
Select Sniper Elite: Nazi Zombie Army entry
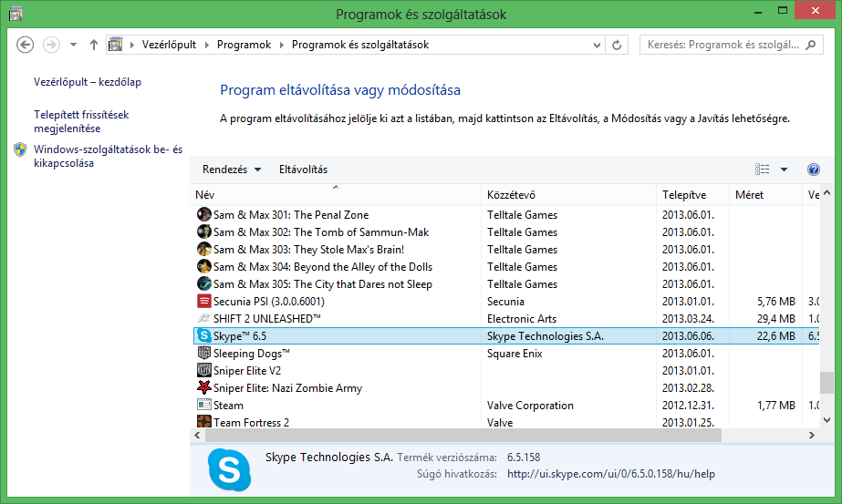(288, 387)
